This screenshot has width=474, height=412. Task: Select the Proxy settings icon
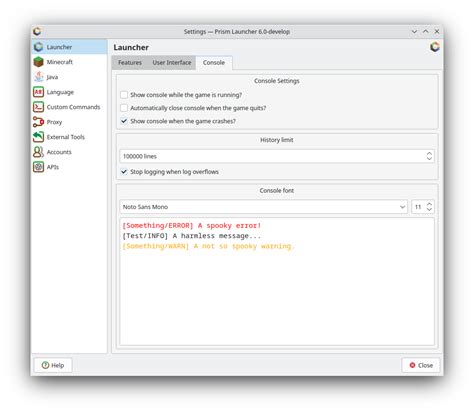point(38,122)
